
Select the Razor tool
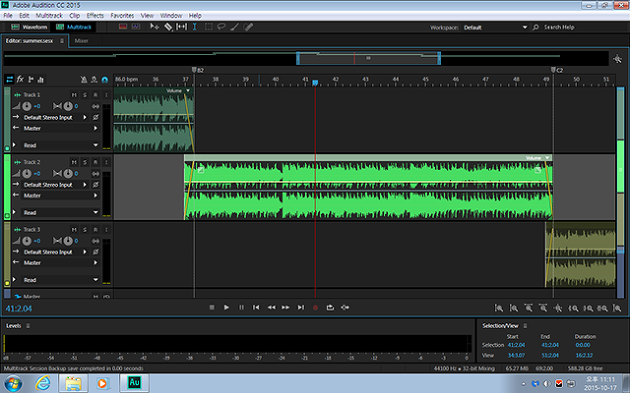[168, 27]
